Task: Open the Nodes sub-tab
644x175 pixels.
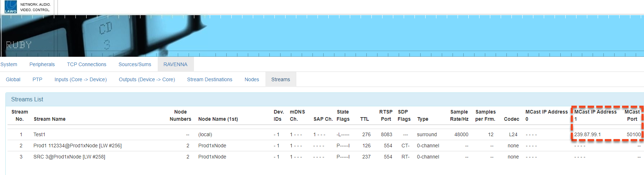Action: point(252,79)
